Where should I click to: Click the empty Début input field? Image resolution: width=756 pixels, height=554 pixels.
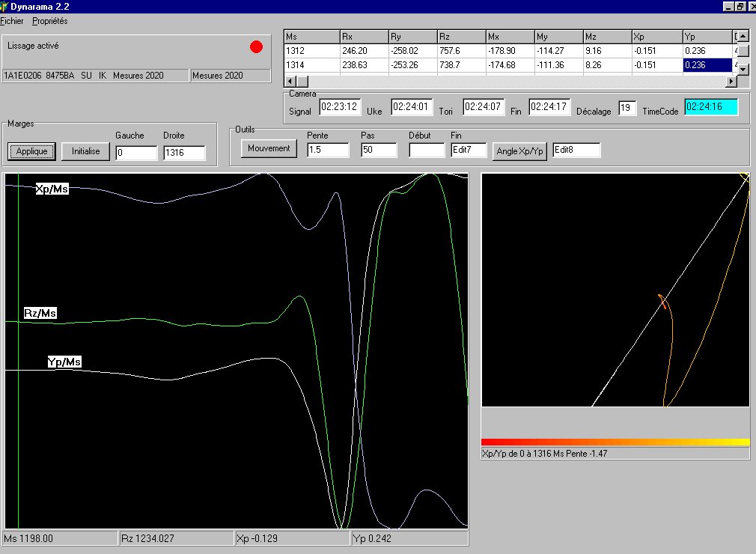(427, 150)
